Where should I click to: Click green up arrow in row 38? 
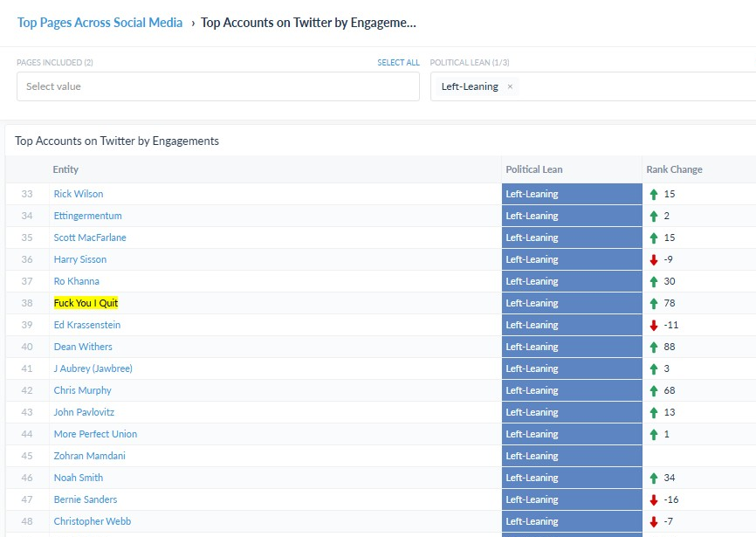(654, 303)
